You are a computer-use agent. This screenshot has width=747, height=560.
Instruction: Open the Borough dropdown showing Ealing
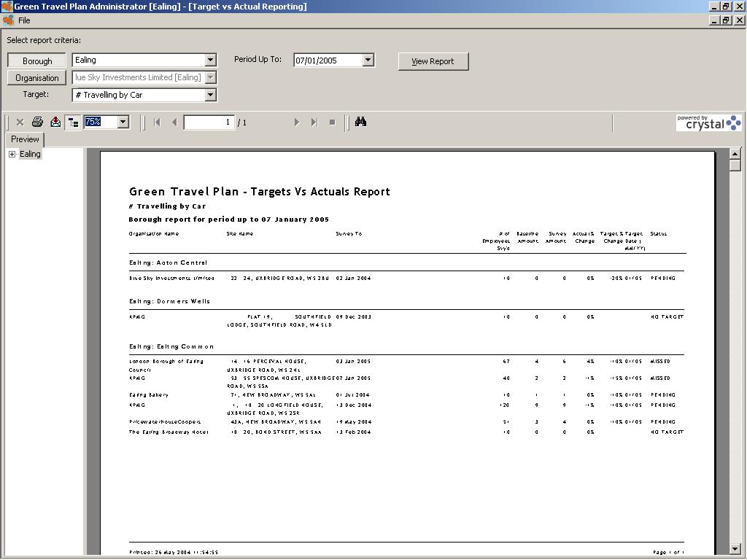click(210, 60)
